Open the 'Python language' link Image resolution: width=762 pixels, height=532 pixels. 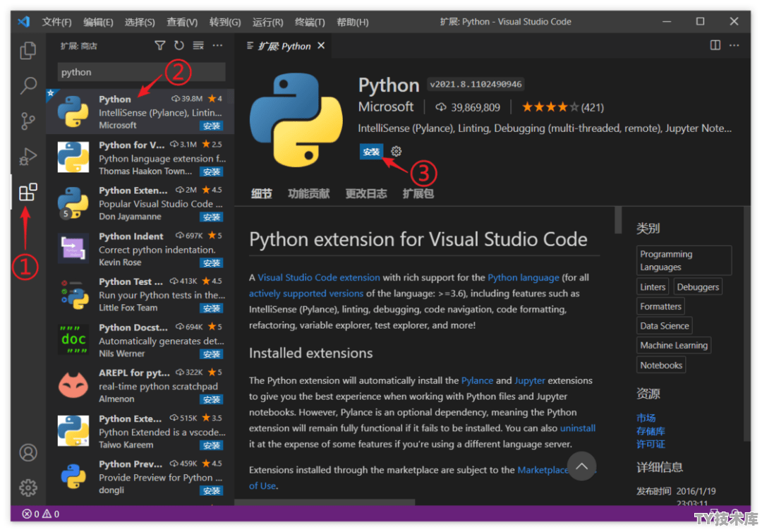[x=524, y=277]
